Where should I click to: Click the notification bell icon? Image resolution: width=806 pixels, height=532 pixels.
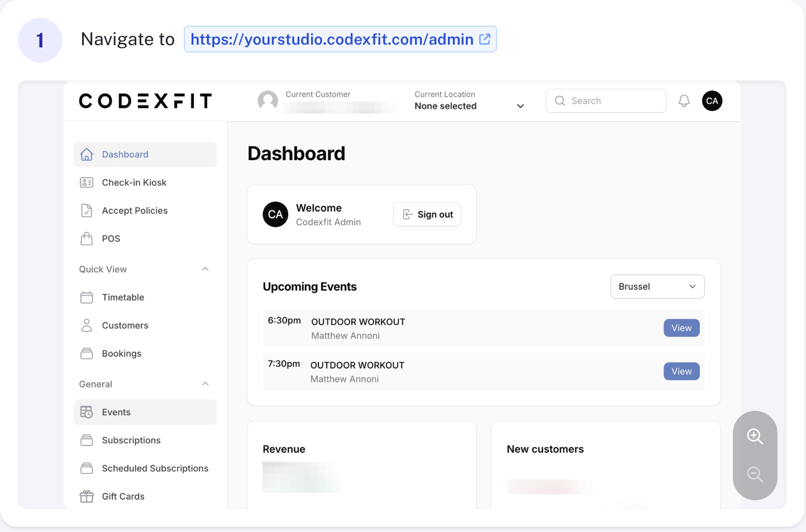coord(684,101)
